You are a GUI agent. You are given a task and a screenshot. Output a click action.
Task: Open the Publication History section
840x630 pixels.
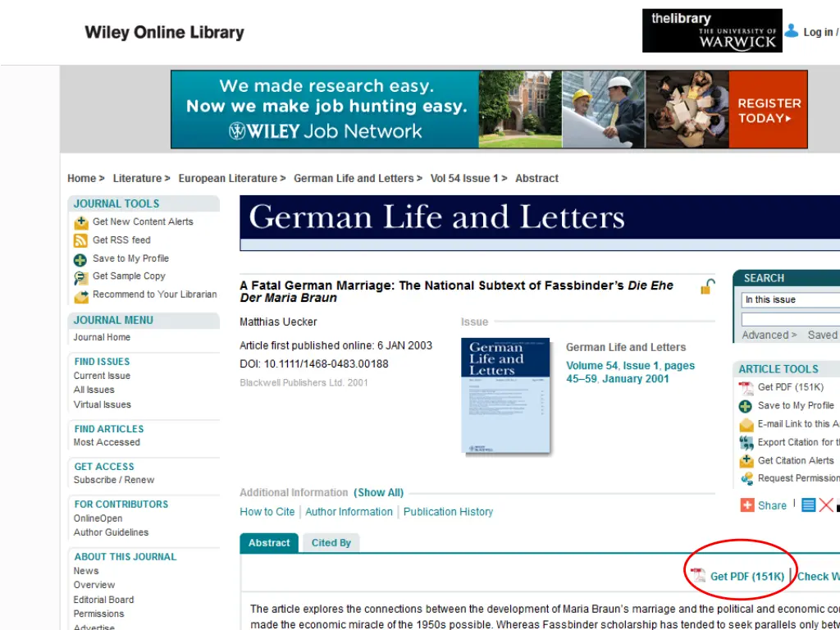449,512
